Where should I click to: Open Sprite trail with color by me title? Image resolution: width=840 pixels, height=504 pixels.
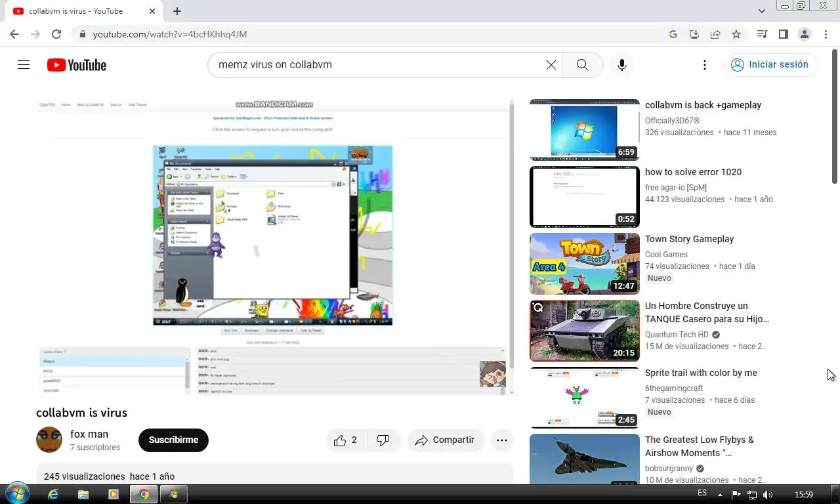pyautogui.click(x=701, y=373)
